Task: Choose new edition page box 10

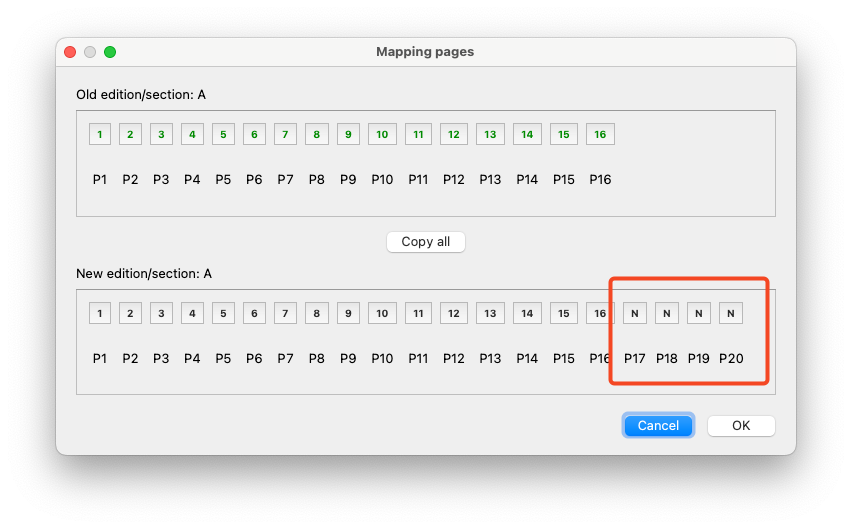Action: click(x=382, y=313)
